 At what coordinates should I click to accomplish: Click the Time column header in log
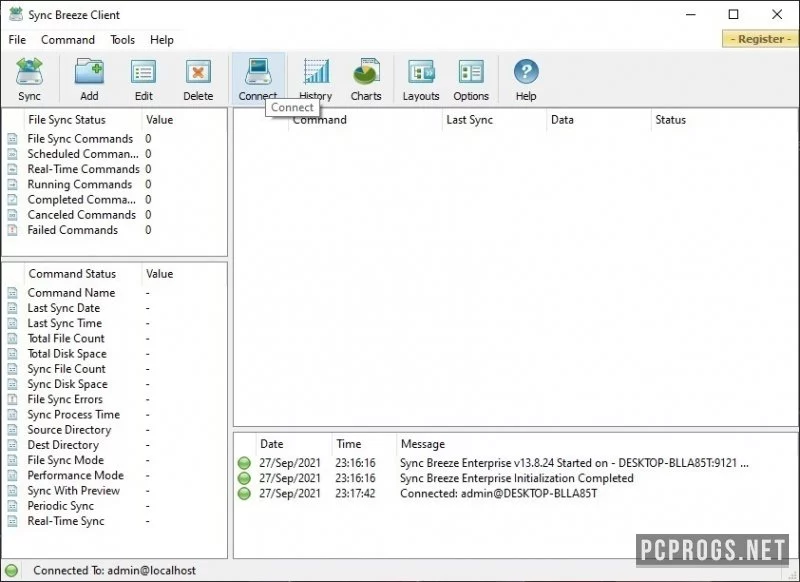pyautogui.click(x=364, y=444)
